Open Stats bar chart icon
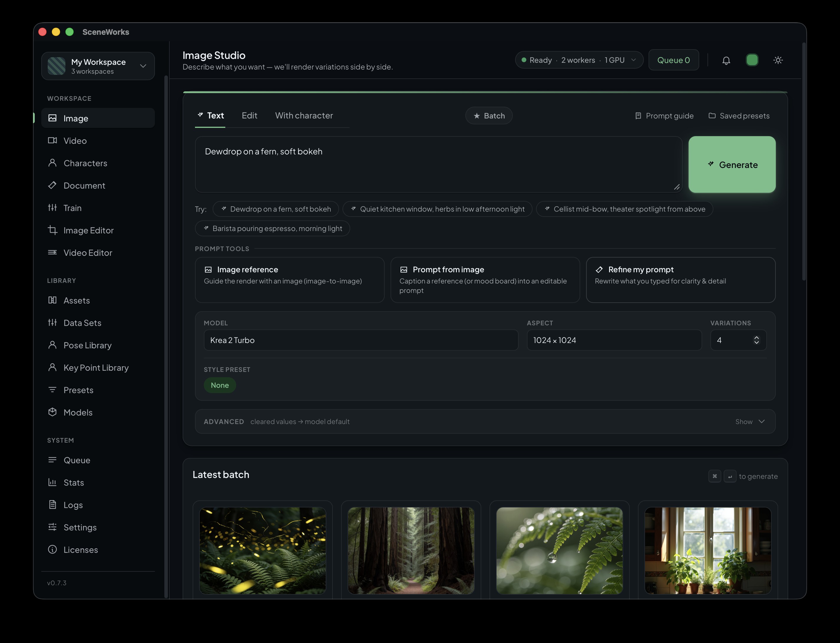This screenshot has width=840, height=643. point(52,482)
